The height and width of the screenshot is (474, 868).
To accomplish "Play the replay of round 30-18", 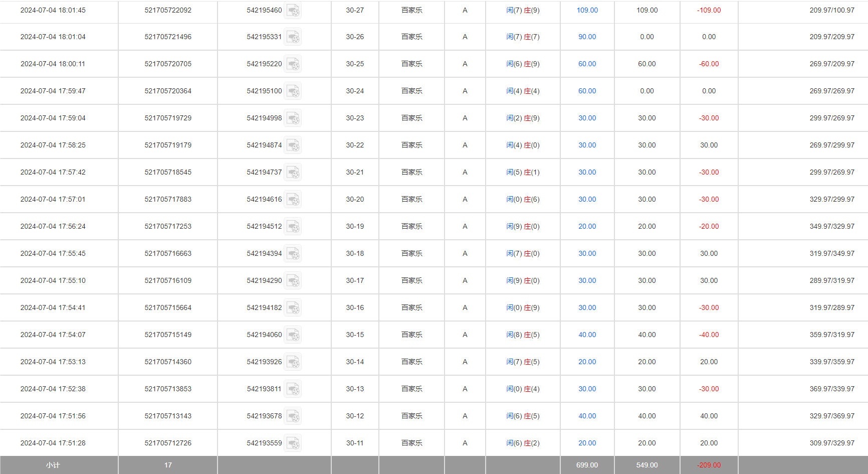I will pyautogui.click(x=294, y=254).
